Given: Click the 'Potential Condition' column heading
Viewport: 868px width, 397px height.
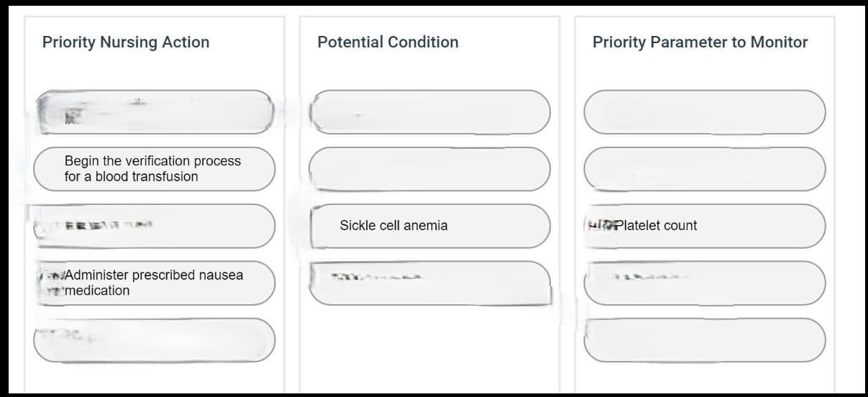Looking at the screenshot, I should point(388,42).
